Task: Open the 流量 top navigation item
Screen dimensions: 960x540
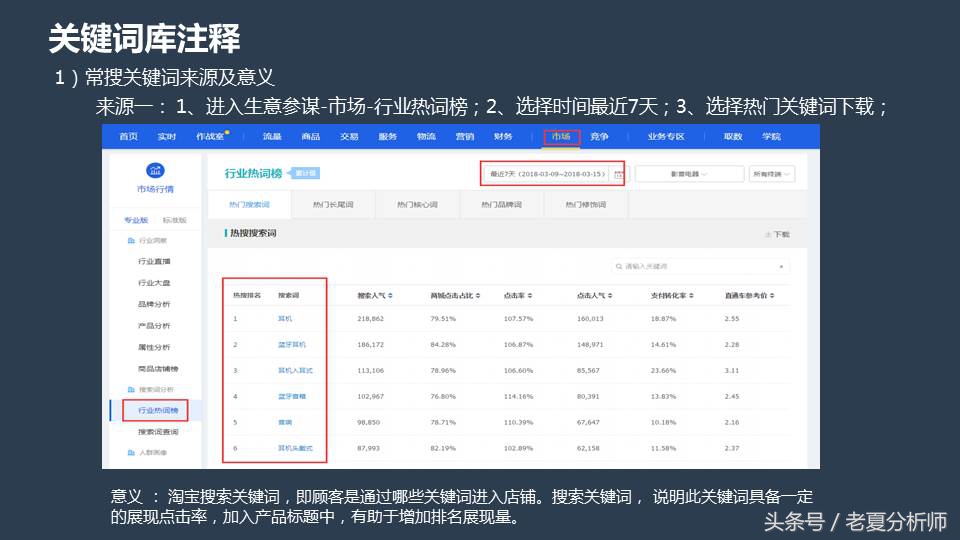Action: click(x=272, y=137)
